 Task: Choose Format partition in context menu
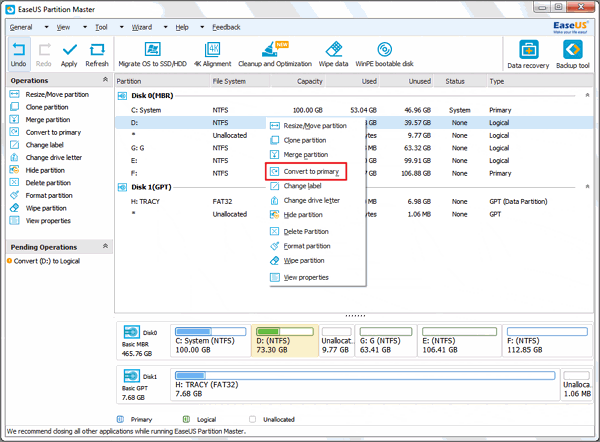[x=300, y=246]
